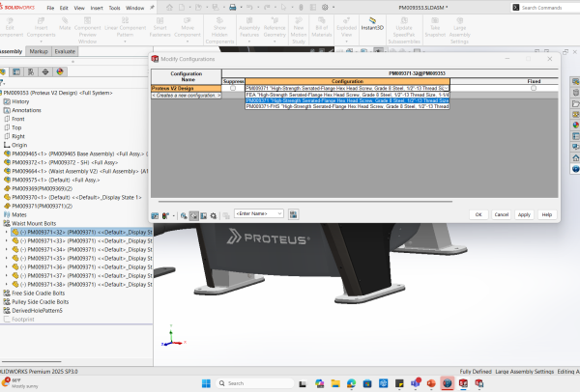Toggle the Fixed checkbox for Proteus V2 Design
Screen dimensions: 580x392
point(534,88)
